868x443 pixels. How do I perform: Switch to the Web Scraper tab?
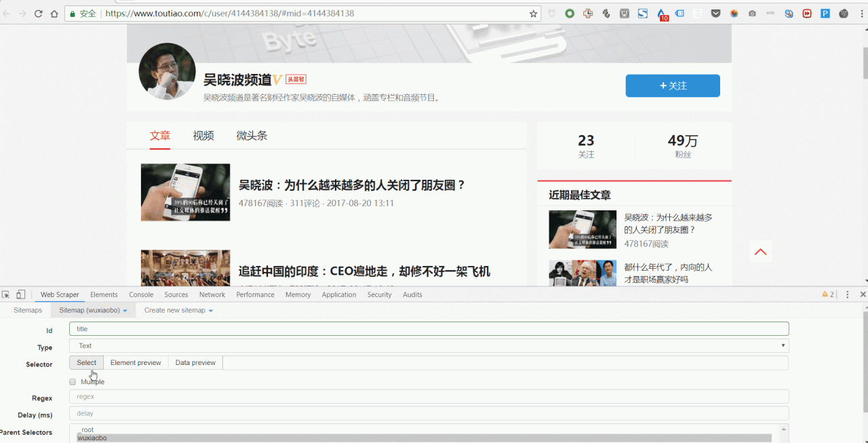pyautogui.click(x=60, y=294)
